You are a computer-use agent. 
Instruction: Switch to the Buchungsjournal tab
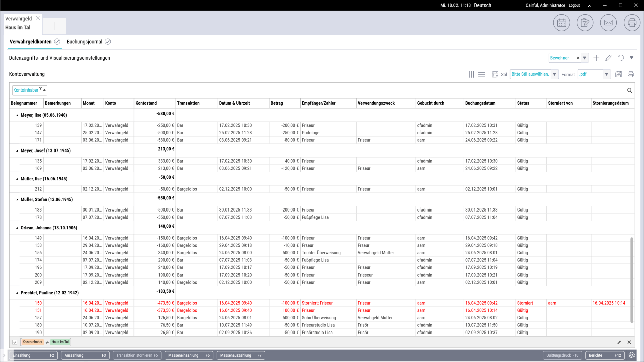tap(84, 42)
